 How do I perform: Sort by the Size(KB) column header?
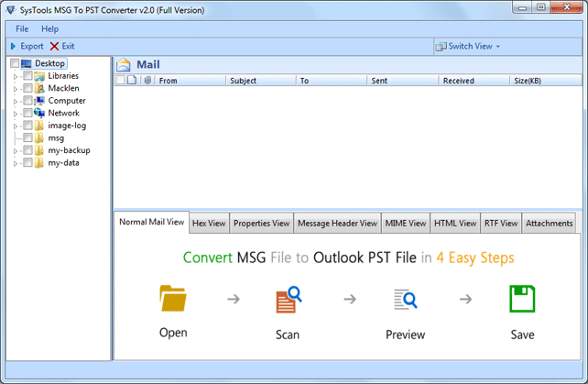(546, 81)
